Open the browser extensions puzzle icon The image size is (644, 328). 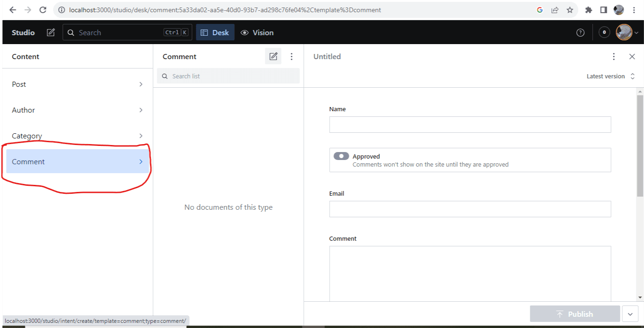(x=589, y=10)
